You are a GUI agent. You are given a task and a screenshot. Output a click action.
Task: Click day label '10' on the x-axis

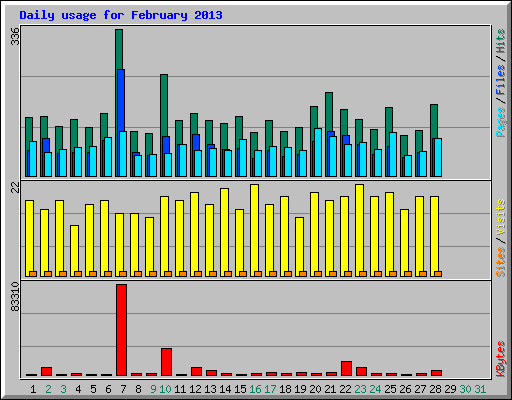click(165, 389)
